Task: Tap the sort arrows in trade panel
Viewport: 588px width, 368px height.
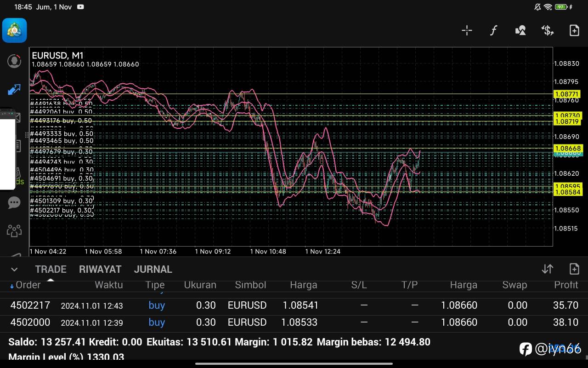Action: pos(547,269)
